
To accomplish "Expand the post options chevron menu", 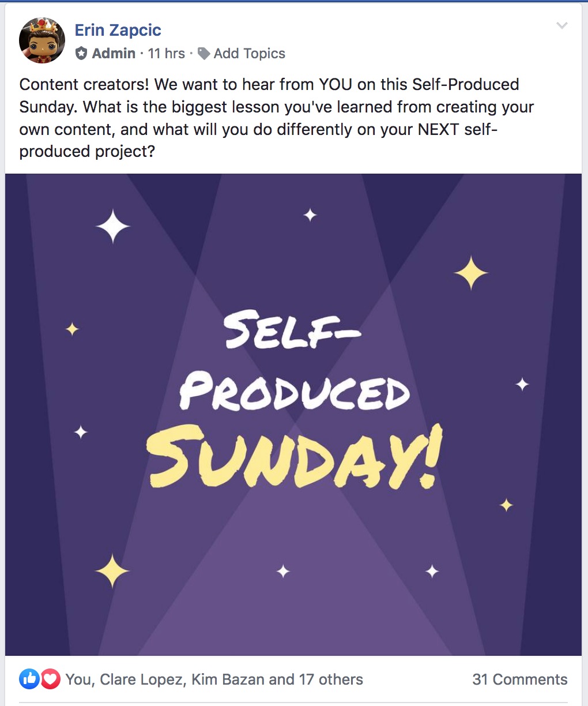I will pyautogui.click(x=561, y=25).
